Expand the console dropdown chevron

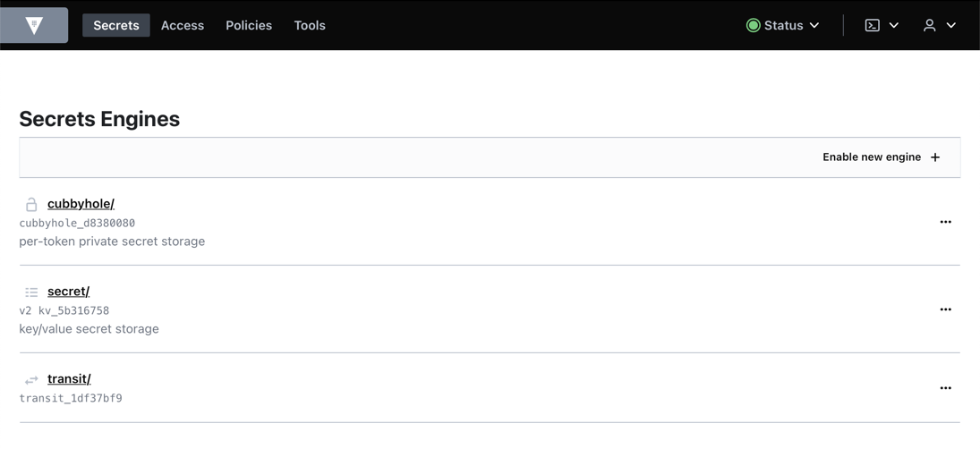coord(893,25)
